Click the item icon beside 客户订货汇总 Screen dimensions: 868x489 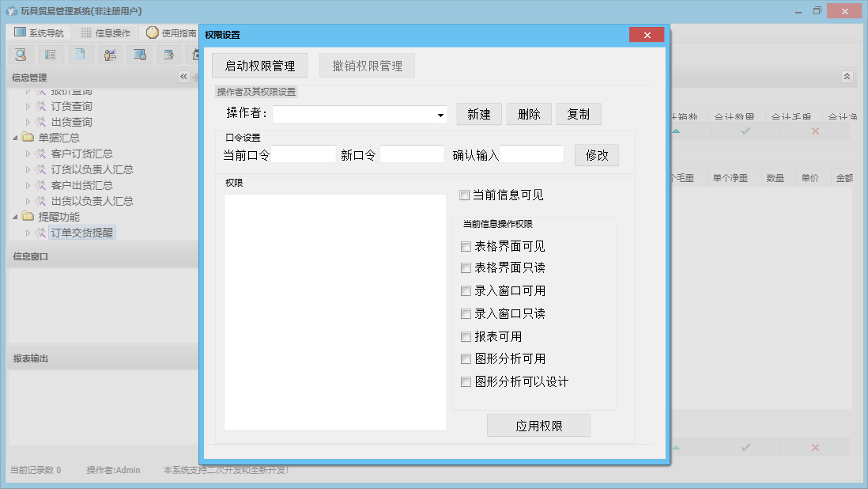pyautogui.click(x=40, y=154)
